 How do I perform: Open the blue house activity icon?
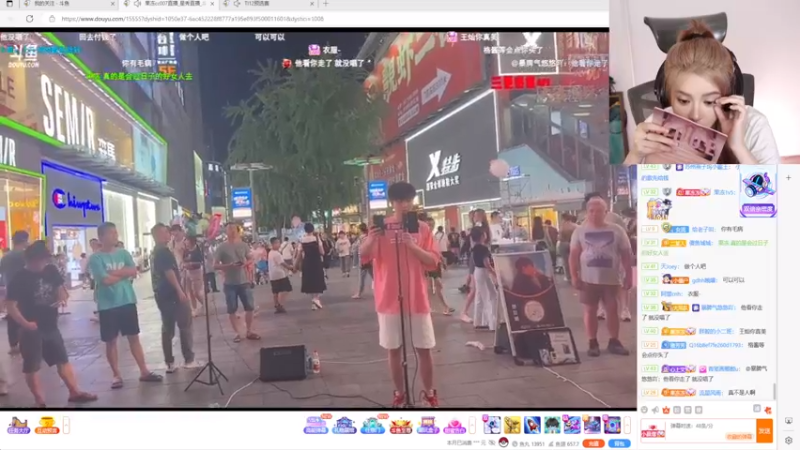click(344, 424)
